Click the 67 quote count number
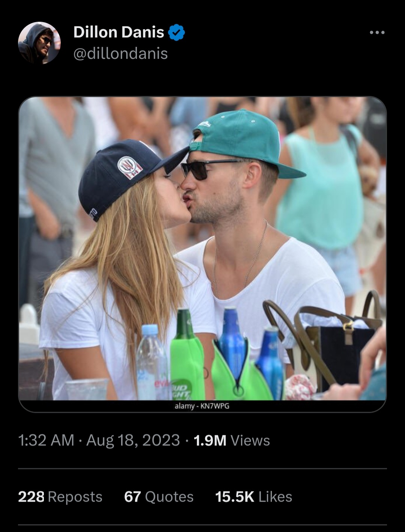The height and width of the screenshot is (532, 405). [x=132, y=497]
